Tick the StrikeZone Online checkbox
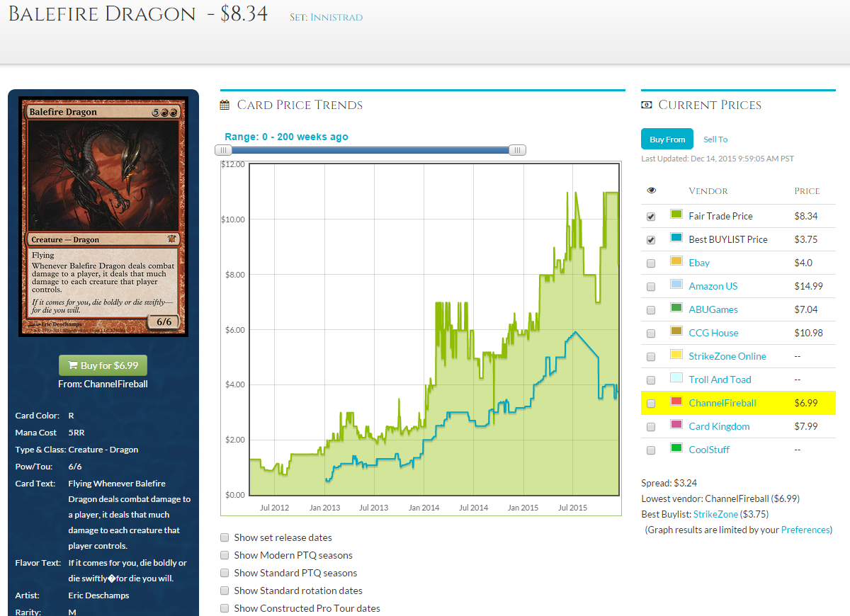The height and width of the screenshot is (616, 850). (x=651, y=357)
